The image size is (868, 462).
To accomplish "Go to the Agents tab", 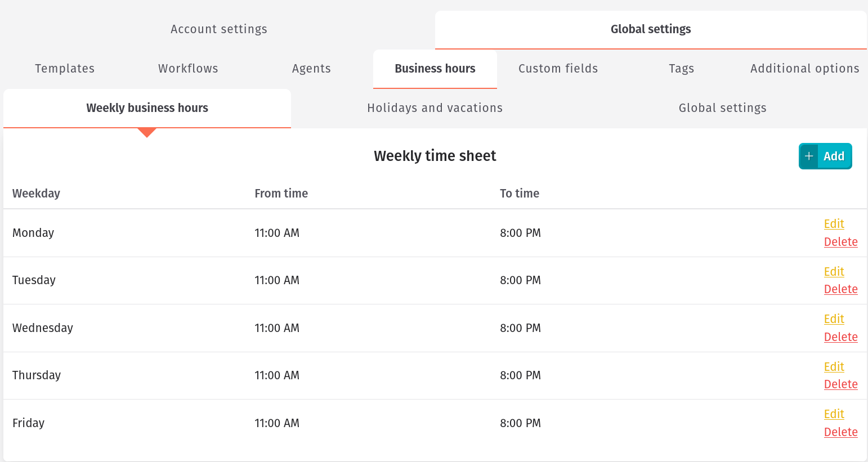I will tap(311, 69).
